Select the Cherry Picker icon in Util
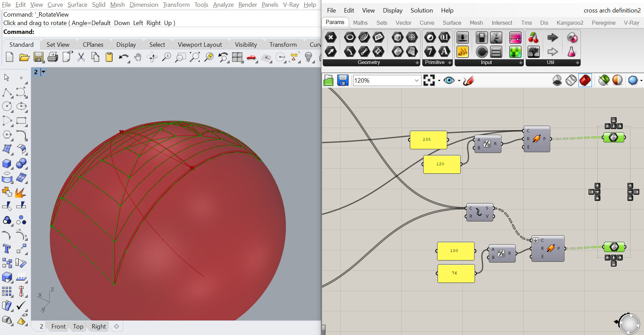 click(533, 37)
